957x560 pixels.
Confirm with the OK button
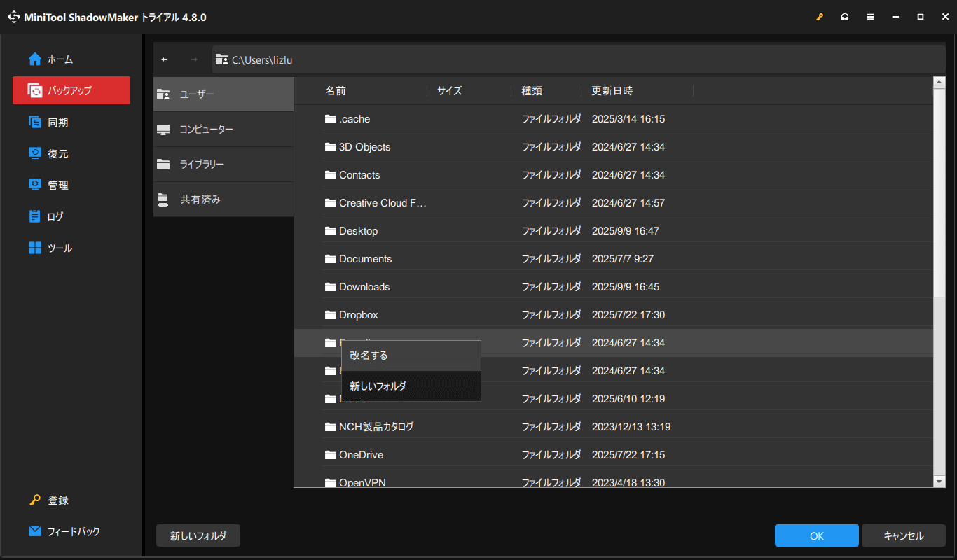[x=817, y=535]
